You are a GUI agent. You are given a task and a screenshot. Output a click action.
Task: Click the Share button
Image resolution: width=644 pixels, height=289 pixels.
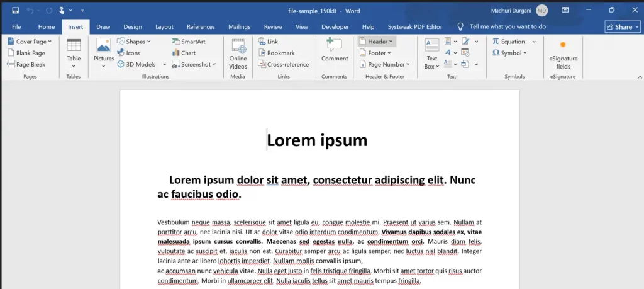622,26
